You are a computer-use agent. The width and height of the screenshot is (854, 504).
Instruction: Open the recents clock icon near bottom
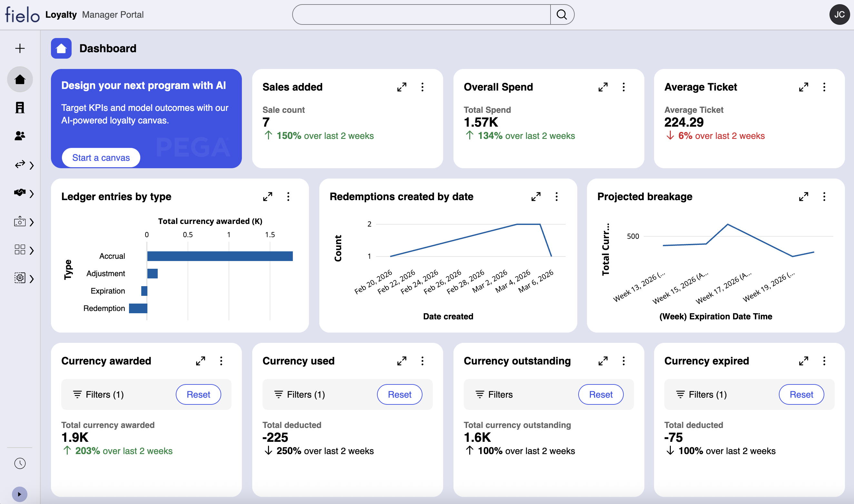pos(20,463)
